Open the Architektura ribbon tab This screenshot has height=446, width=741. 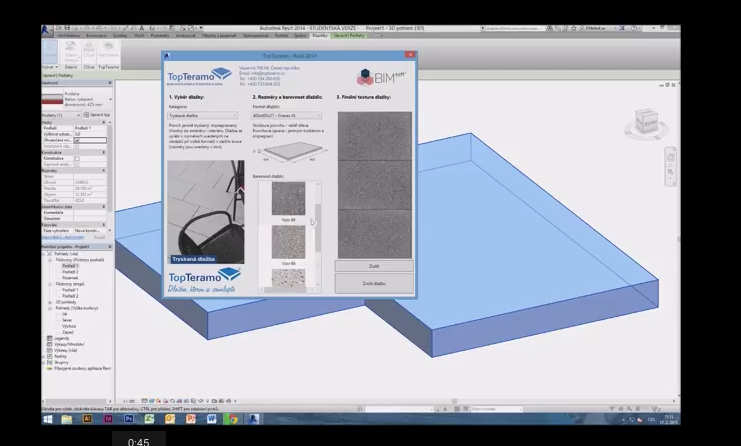[69, 35]
